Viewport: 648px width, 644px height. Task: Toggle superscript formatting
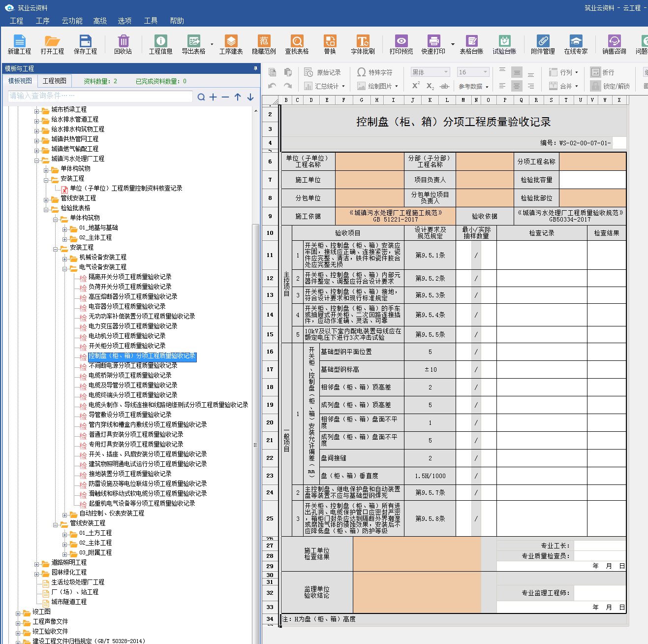click(416, 86)
